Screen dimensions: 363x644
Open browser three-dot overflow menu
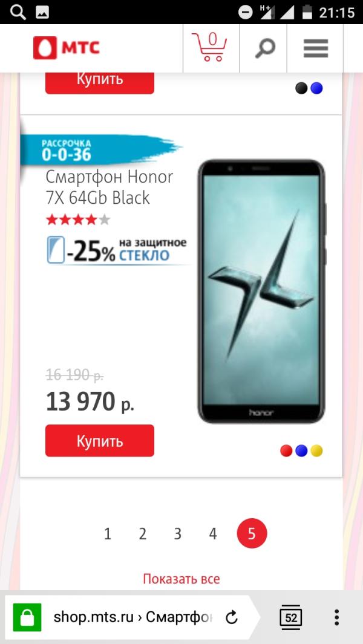(x=336, y=617)
